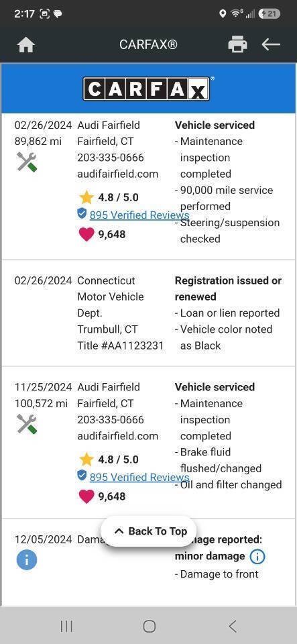Tap Android home navigation button
This screenshot has height=644, width=297.
(150, 627)
